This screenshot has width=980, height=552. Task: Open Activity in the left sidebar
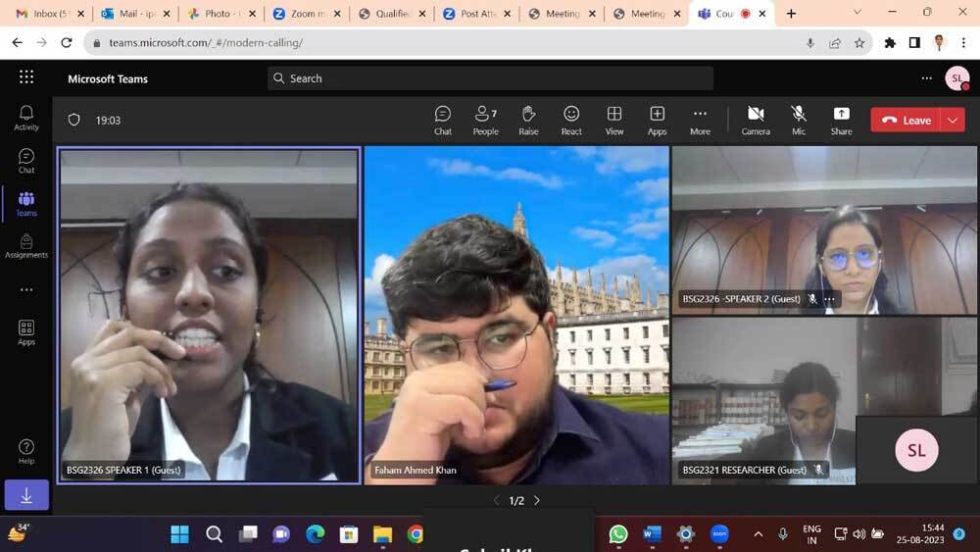pos(26,118)
